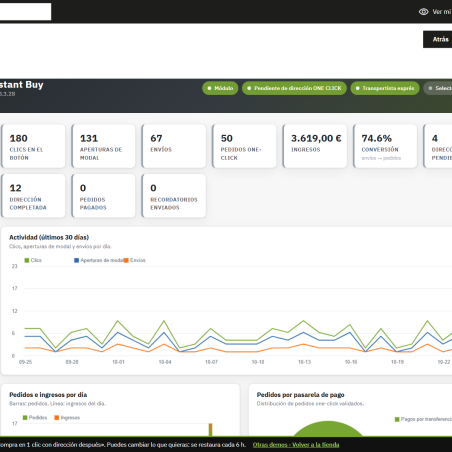Click the Pedidos e ingresos por día heading
This screenshot has height=452, width=452.
coord(48,395)
